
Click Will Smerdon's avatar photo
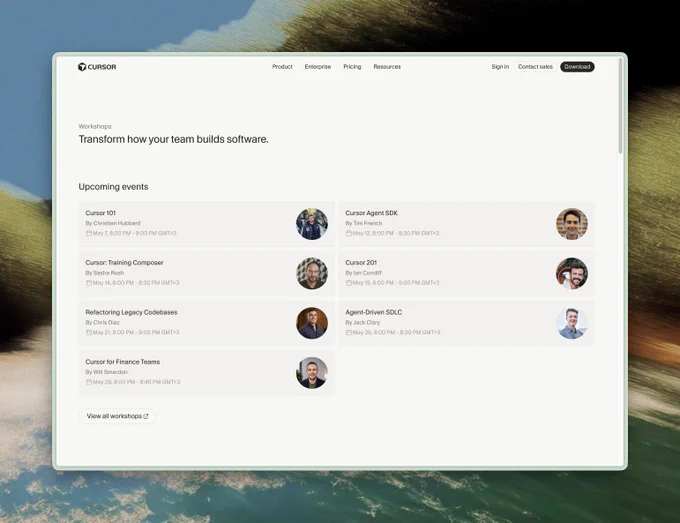coord(312,373)
